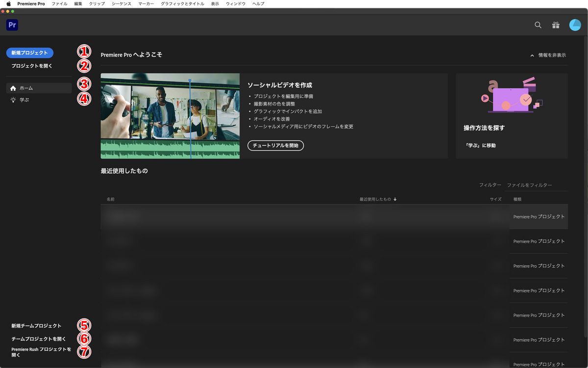Sort by 最近使用したもの arrow
The image size is (588, 368).
(x=395, y=199)
